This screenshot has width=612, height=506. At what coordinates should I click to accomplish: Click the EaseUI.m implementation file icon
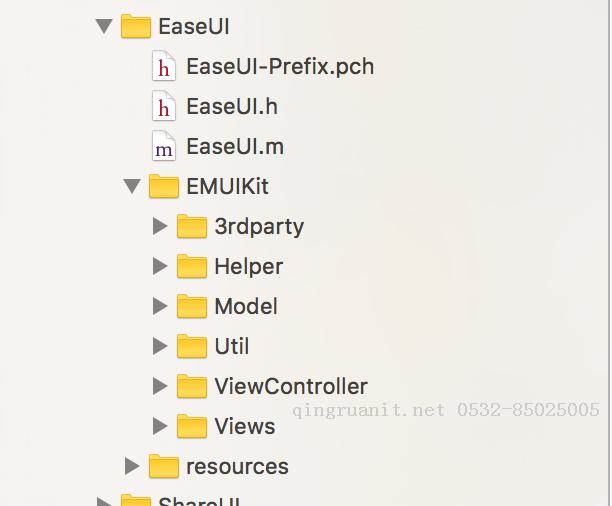[164, 146]
